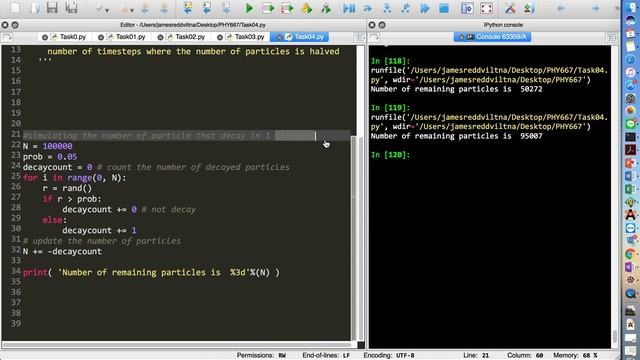Save the current file
The height and width of the screenshot is (360, 640).
point(52,7)
